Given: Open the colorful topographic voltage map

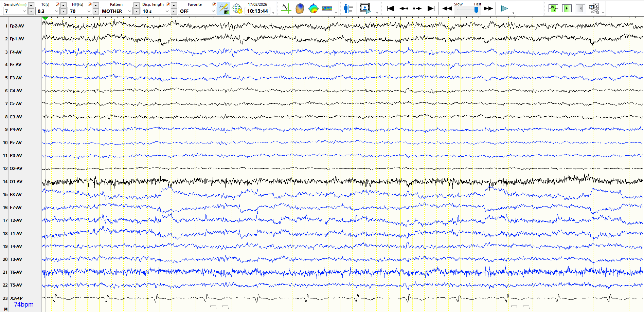Looking at the screenshot, I should 313,8.
